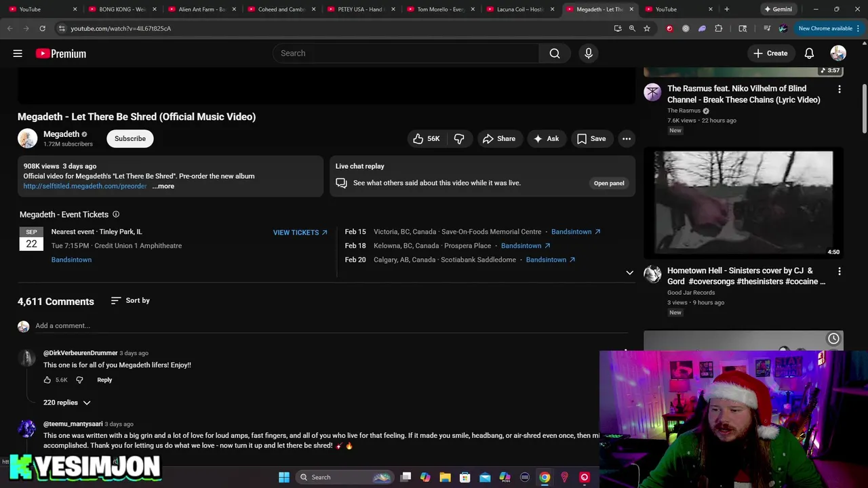Viewport: 868px width, 488px height.
Task: Open a new browser tab
Action: [x=727, y=9]
